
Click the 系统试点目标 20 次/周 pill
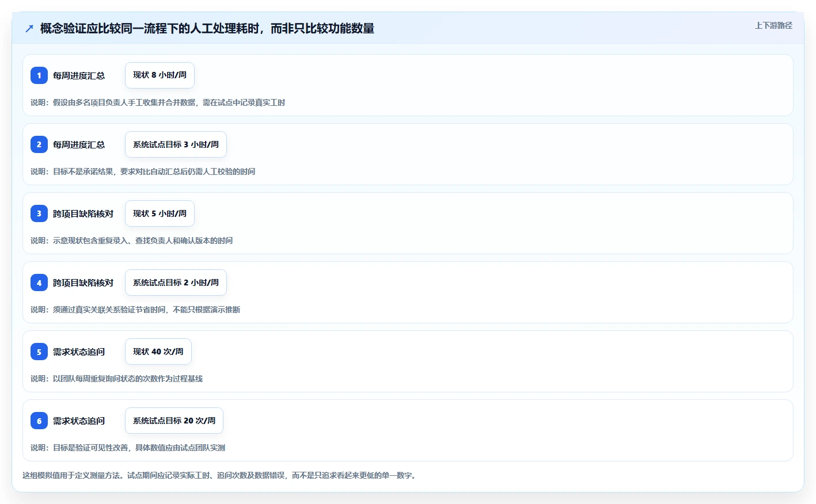click(174, 421)
